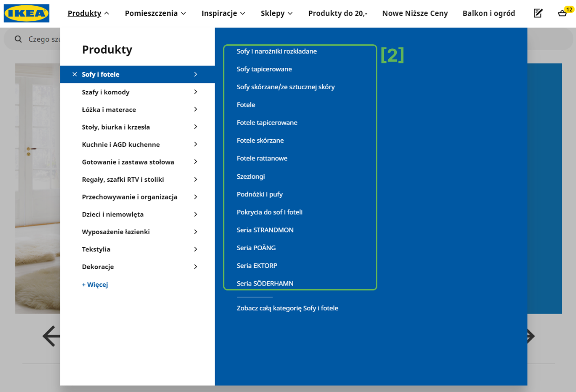Open Sofy skórzane/ze sztucznej skóry

point(286,87)
